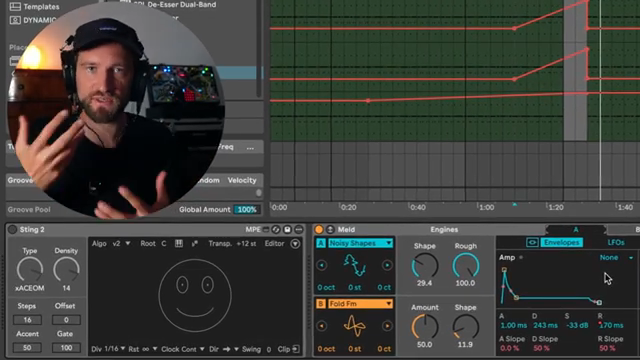
Task: Click the Rough knob at 100.0
Action: (466, 265)
